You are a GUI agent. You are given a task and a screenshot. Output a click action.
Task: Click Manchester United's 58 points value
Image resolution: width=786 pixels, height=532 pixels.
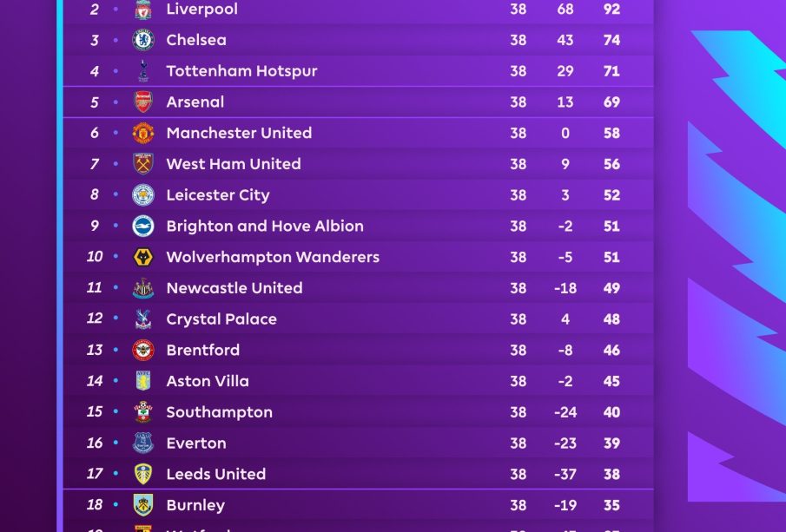611,133
